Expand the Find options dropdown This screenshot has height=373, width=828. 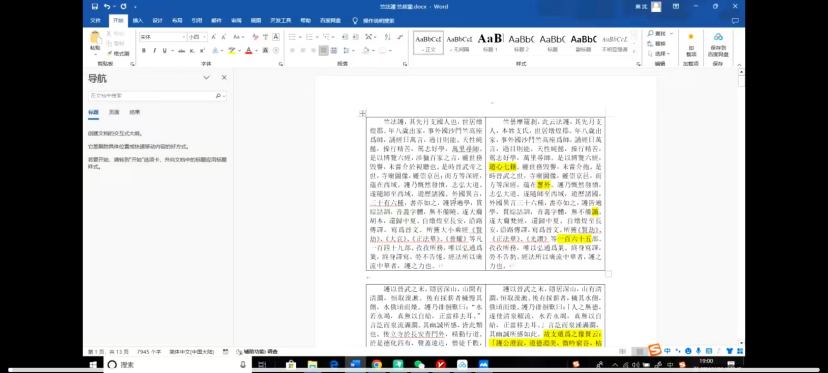[x=672, y=33]
